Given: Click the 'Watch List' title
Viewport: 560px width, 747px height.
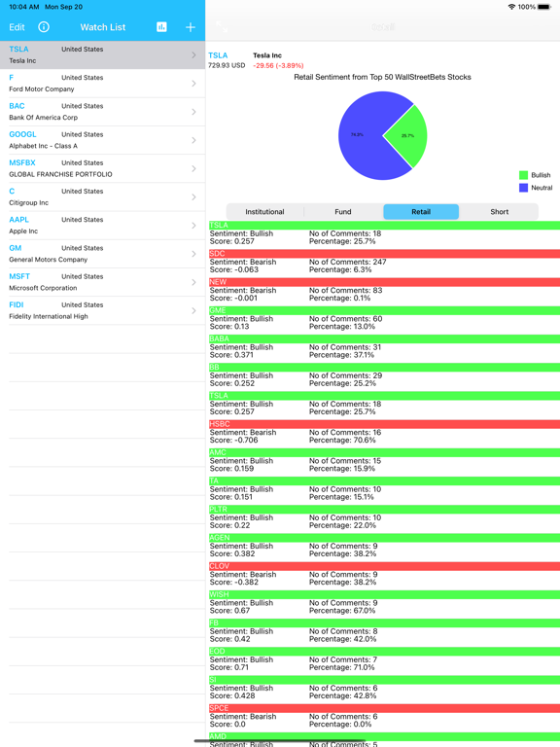Looking at the screenshot, I should coord(103,27).
